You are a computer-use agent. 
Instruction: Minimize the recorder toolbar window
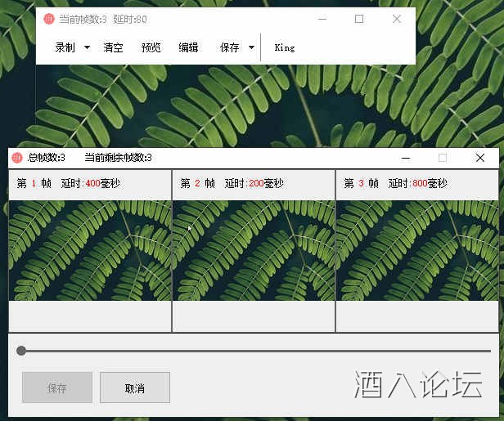pyautogui.click(x=322, y=19)
